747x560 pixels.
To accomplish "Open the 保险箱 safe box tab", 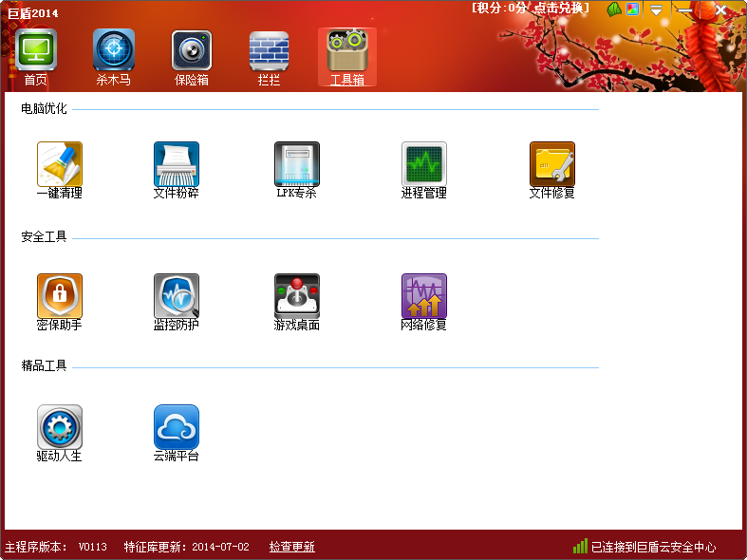I will click(192, 58).
